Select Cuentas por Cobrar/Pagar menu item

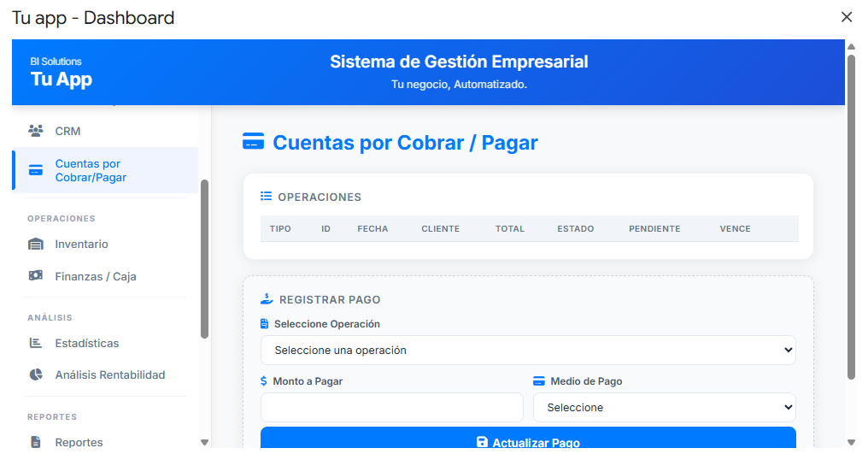pyautogui.click(x=105, y=170)
